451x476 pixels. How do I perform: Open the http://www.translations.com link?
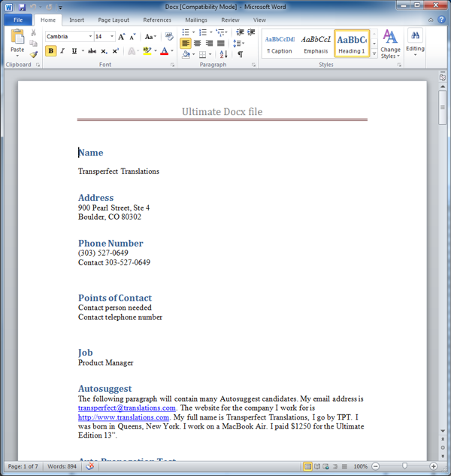(123, 417)
